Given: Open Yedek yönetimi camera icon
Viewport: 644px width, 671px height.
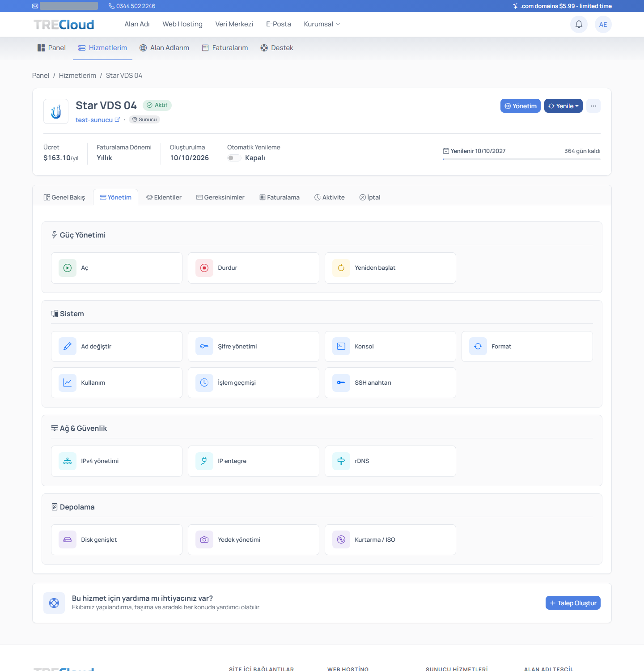Looking at the screenshot, I should [204, 540].
